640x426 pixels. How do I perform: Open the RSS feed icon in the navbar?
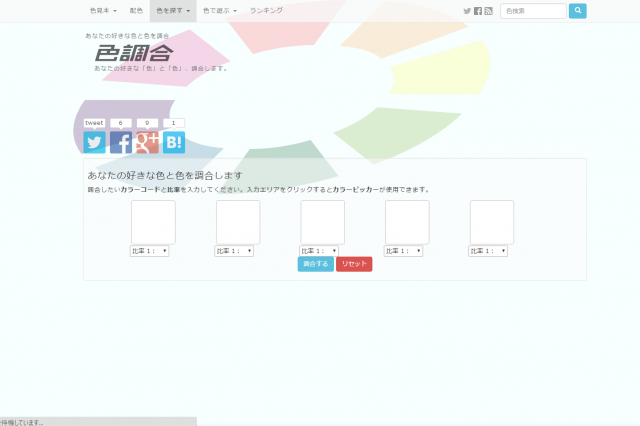click(x=488, y=11)
